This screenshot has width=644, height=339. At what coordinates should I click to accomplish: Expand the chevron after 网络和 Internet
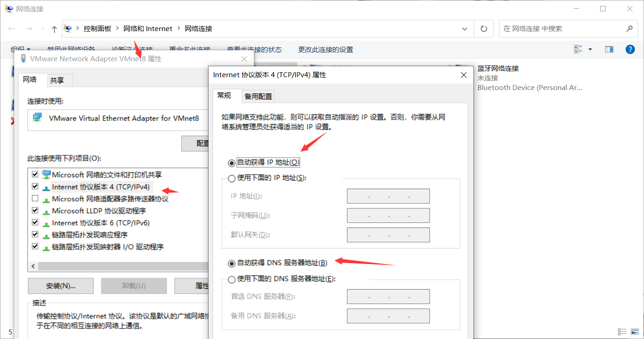[x=178, y=28]
